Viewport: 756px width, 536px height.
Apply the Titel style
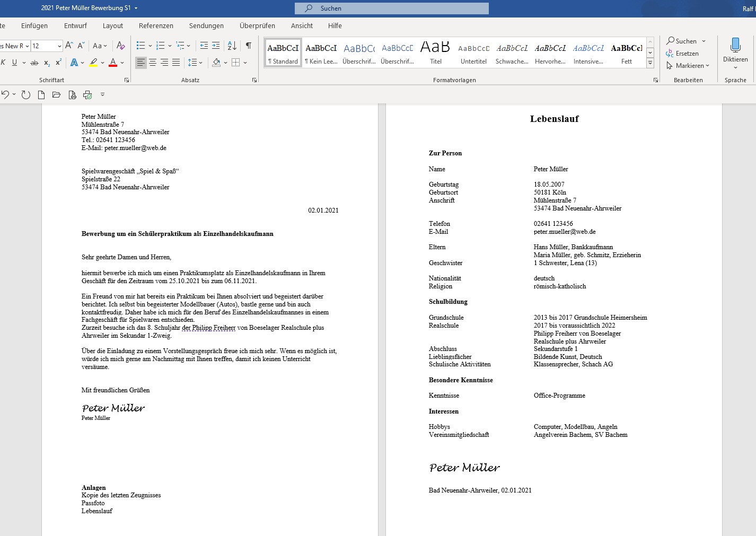(435, 52)
